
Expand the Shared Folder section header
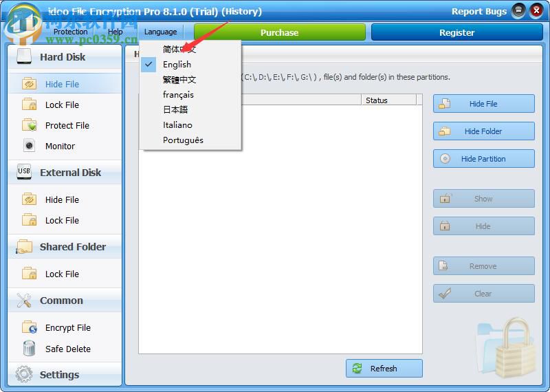tap(65, 247)
